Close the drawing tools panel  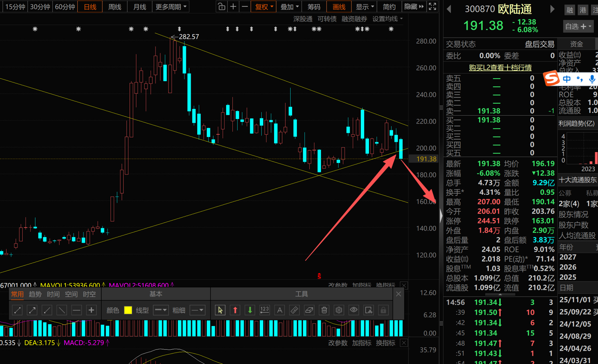point(398,294)
